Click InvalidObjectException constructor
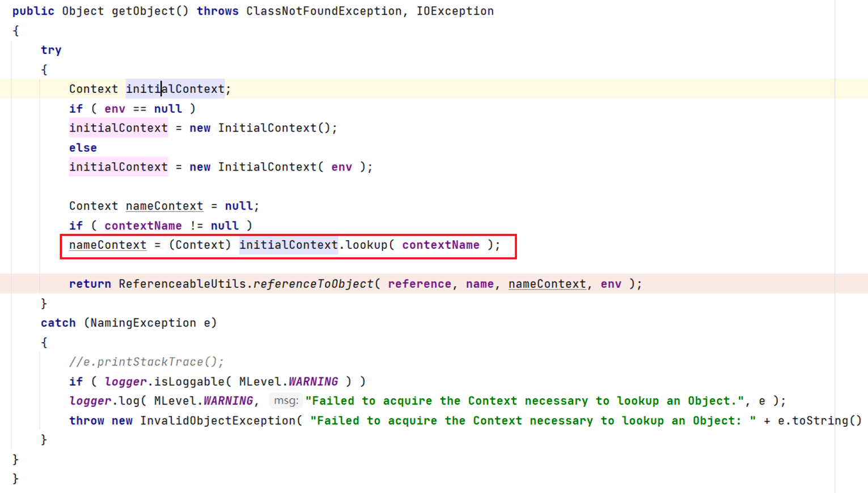 coord(218,421)
